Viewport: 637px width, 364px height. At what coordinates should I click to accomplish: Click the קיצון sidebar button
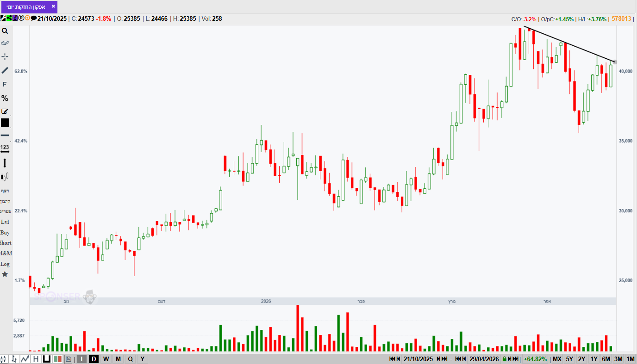[x=5, y=201]
